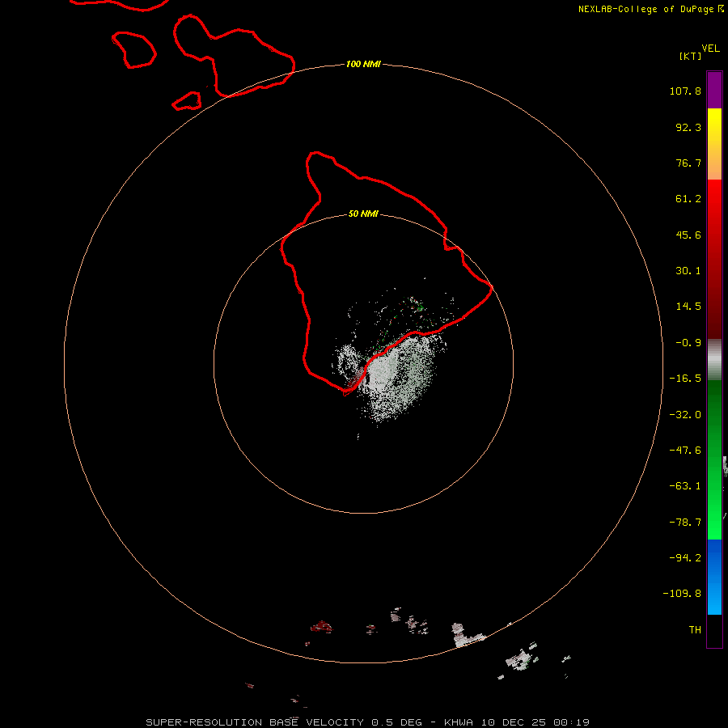The image size is (728, 728).
Task: Select the -32.0 legend value
Action: (685, 415)
